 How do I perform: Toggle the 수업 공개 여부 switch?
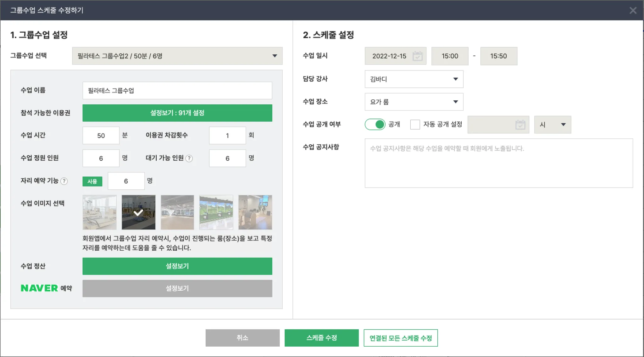(x=375, y=125)
